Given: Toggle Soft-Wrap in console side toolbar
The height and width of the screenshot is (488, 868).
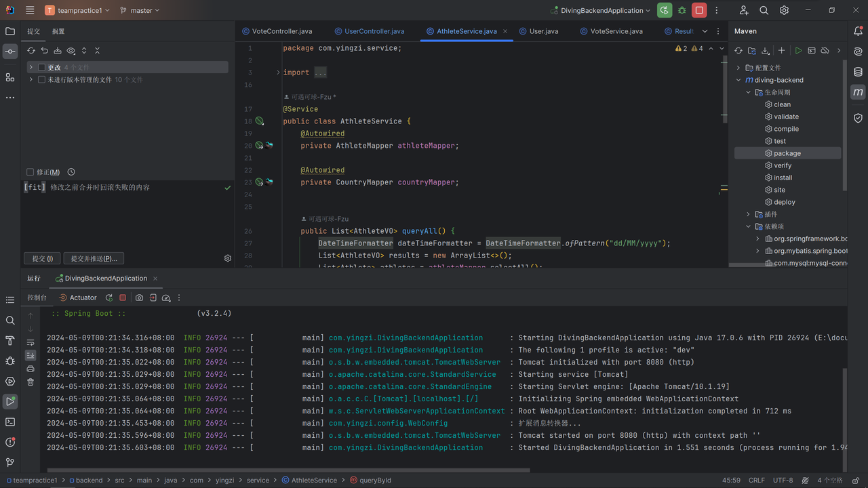Looking at the screenshot, I should tap(31, 342).
